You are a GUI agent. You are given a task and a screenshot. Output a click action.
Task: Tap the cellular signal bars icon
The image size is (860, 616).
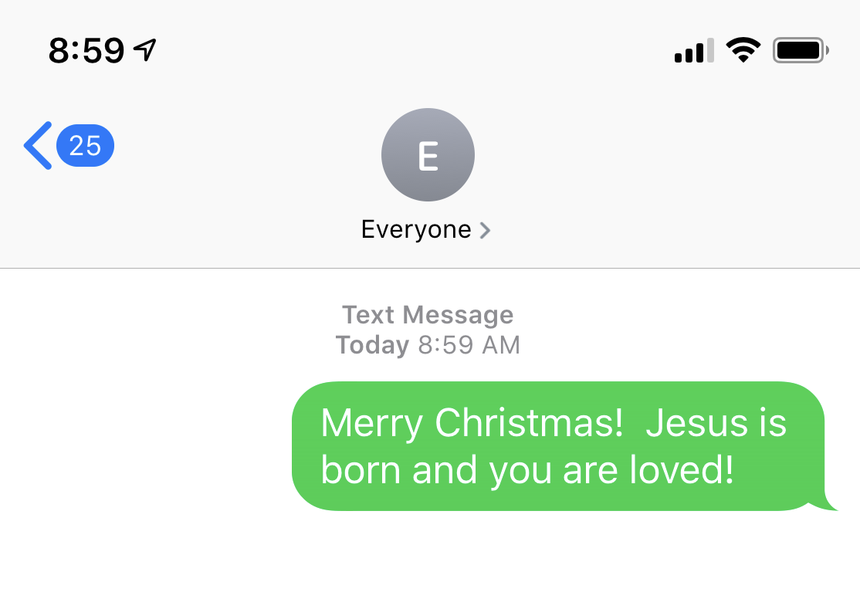click(x=693, y=52)
